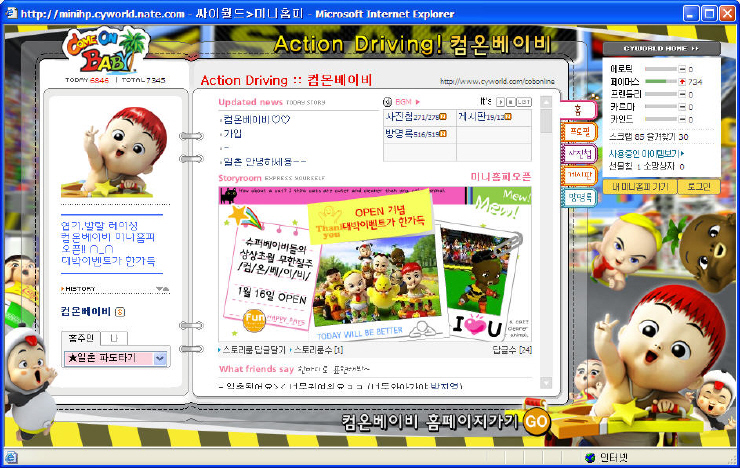
Task: Open the 방명록 side tab
Action: [580, 197]
